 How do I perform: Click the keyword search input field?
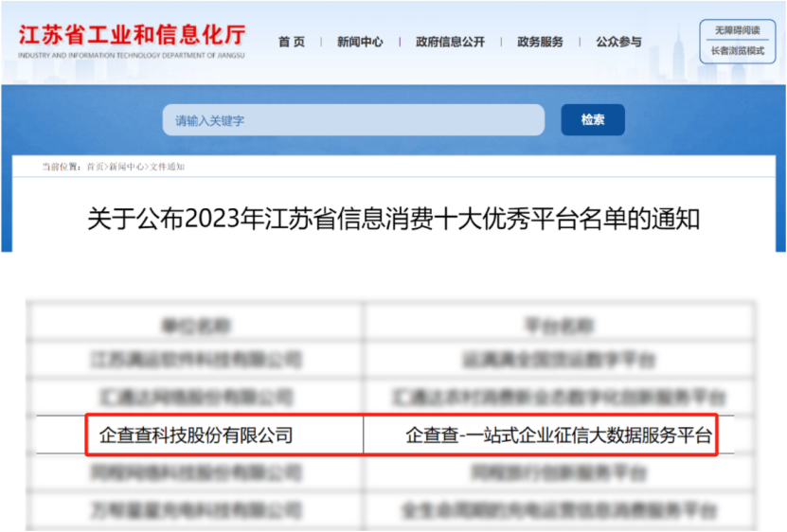(353, 120)
